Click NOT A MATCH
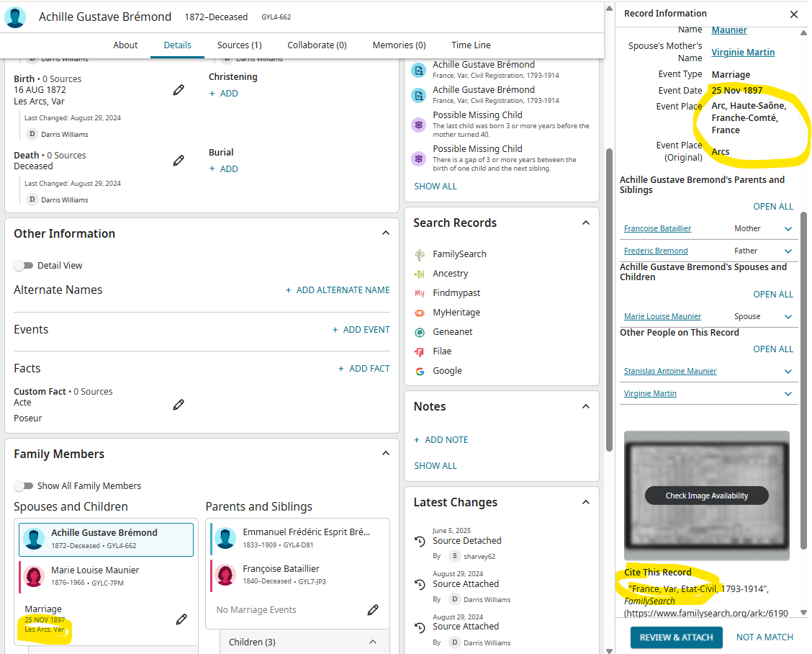The width and height of the screenshot is (812, 654). tap(764, 637)
